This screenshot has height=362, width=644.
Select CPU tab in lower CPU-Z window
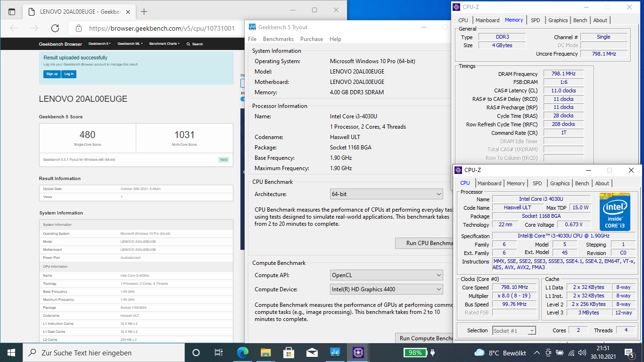[x=465, y=183]
